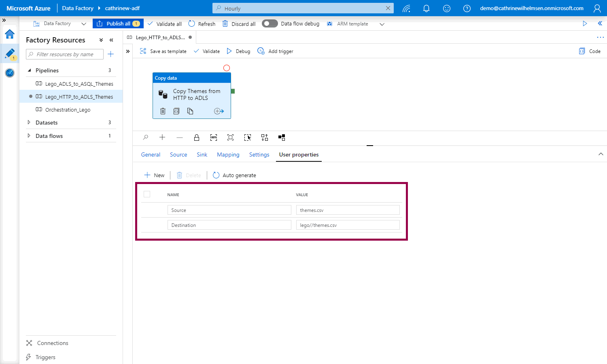607x364 pixels.
Task: Click the auto align layout icon
Action: (265, 138)
